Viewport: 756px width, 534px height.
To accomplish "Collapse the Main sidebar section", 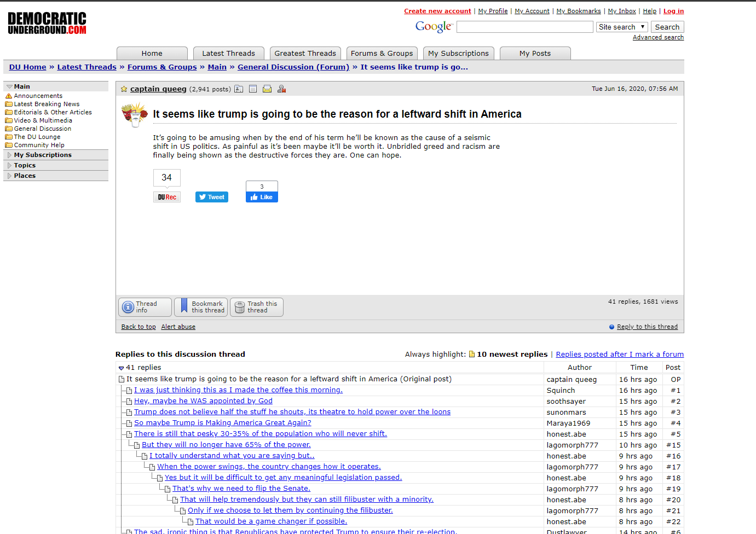I will pyautogui.click(x=9, y=86).
